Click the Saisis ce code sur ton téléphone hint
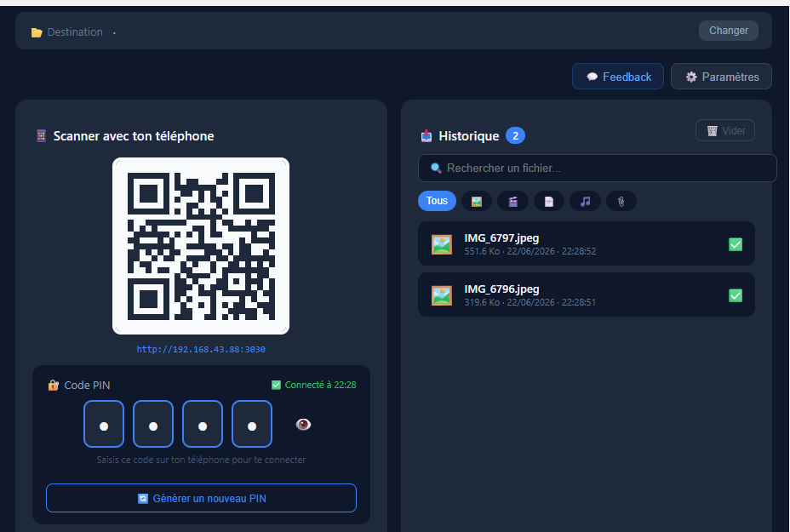The height and width of the screenshot is (532, 790). click(x=201, y=460)
